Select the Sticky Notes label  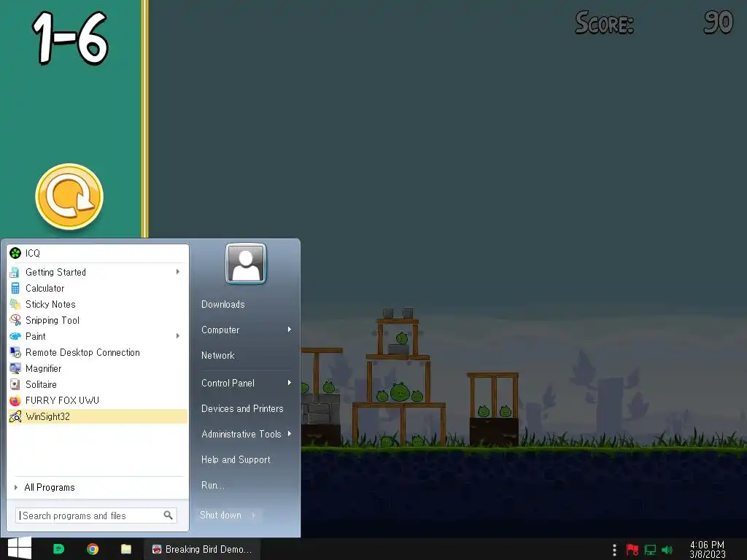[x=50, y=304]
